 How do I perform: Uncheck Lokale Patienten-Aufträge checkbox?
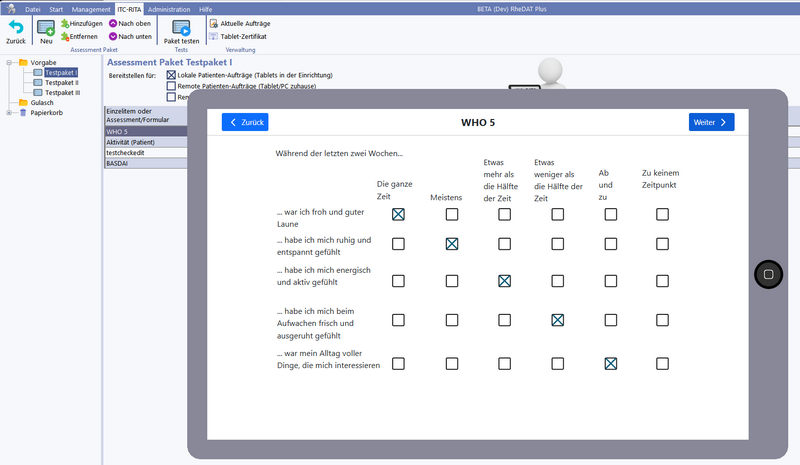pyautogui.click(x=171, y=75)
